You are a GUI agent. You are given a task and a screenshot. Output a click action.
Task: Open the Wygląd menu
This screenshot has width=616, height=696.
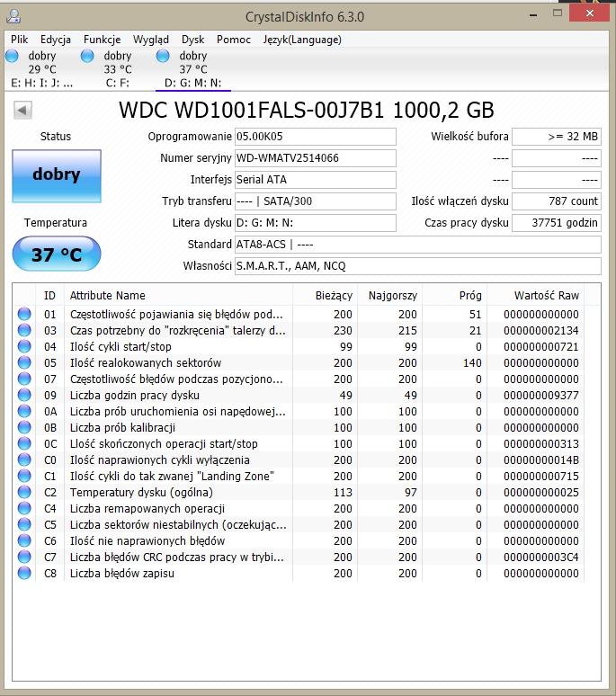(151, 40)
